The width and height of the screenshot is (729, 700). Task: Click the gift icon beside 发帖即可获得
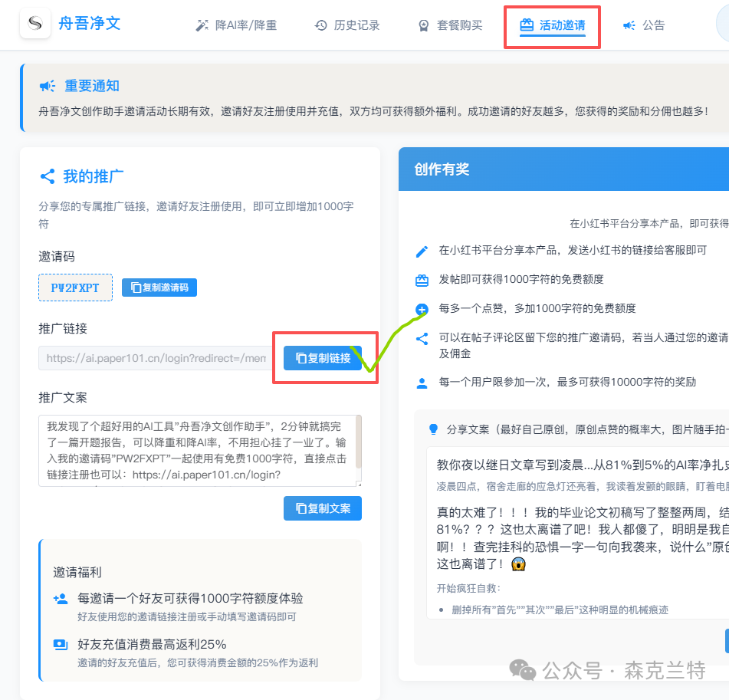422,280
